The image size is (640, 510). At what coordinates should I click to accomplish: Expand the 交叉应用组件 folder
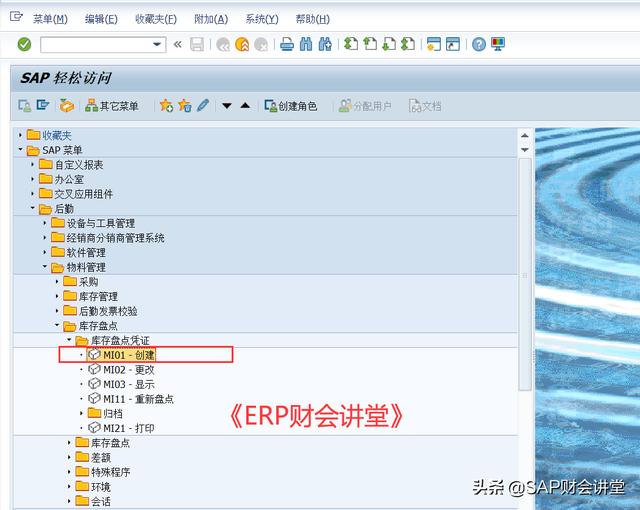coord(33,193)
